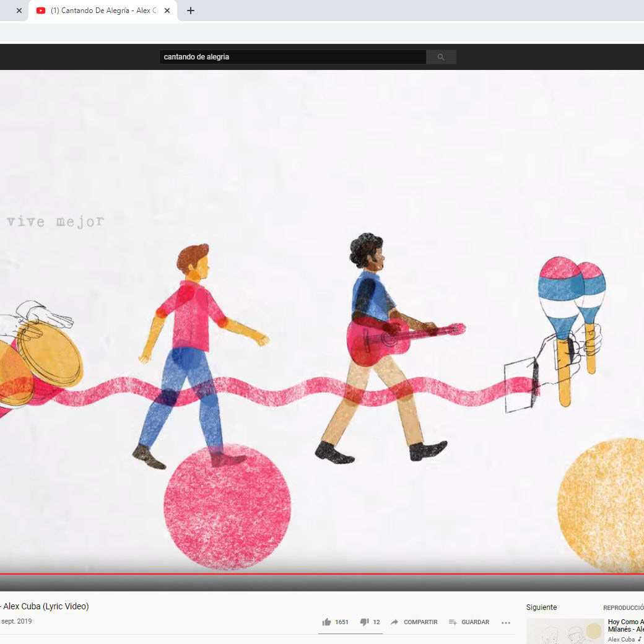
Task: Click the 1651 likes count
Action: 341,622
